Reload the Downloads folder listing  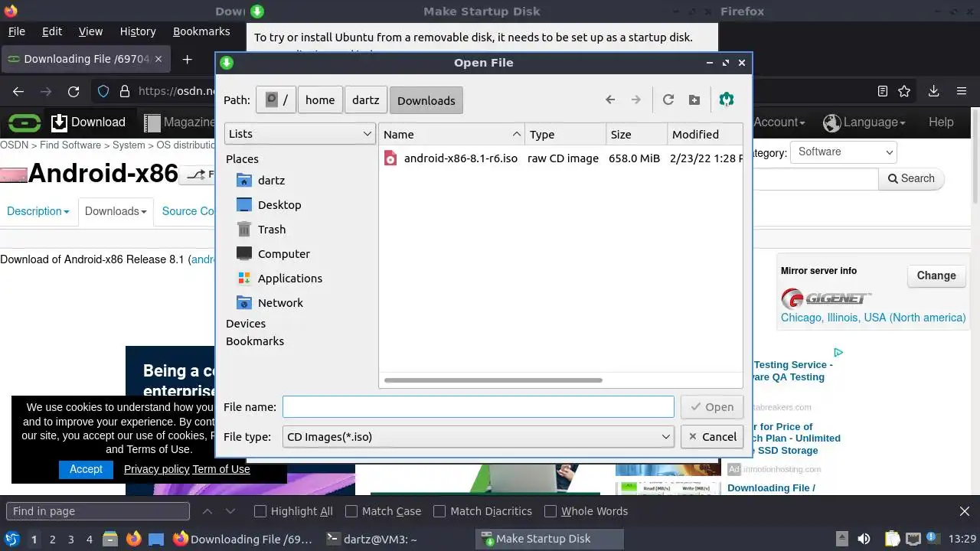point(668,100)
